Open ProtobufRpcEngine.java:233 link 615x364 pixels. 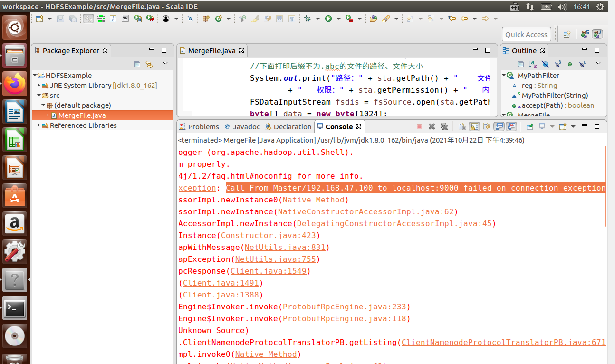point(344,307)
